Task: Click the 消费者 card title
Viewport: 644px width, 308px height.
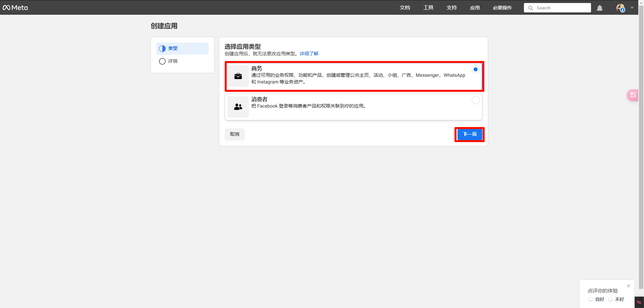Action: [259, 99]
